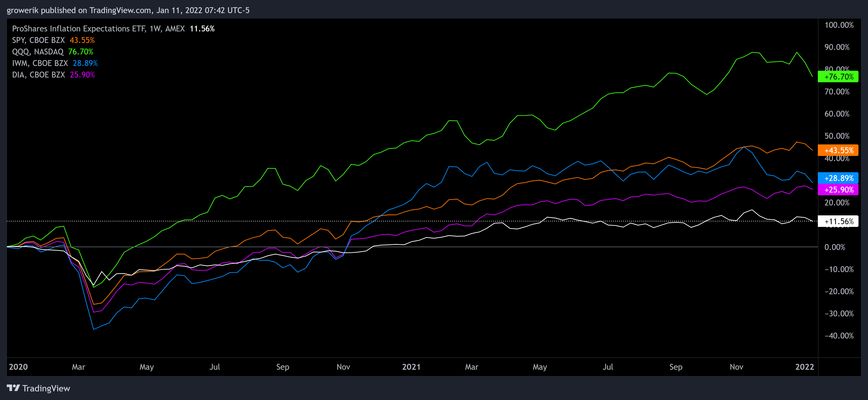The width and height of the screenshot is (868, 400).
Task: Click the Mar label following 2021
Action: pyautogui.click(x=472, y=367)
